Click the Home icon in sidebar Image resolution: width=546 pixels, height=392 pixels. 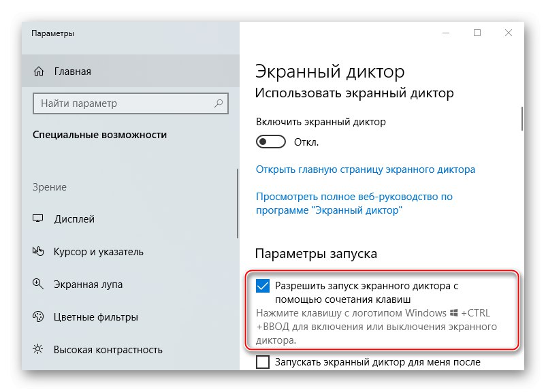coord(39,71)
